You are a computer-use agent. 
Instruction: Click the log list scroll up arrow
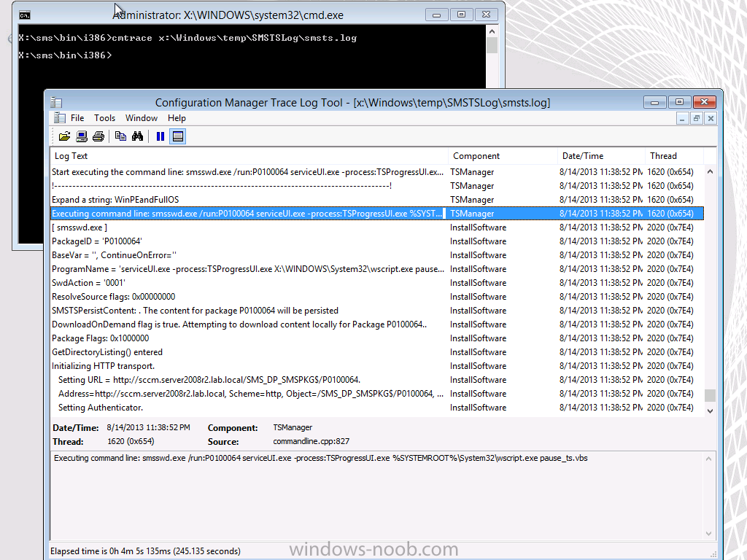click(710, 171)
